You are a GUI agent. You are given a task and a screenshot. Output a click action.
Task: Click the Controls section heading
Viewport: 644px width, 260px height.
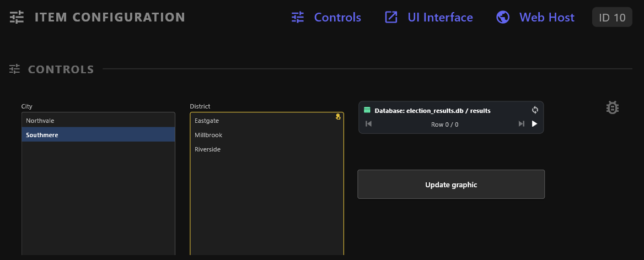61,69
